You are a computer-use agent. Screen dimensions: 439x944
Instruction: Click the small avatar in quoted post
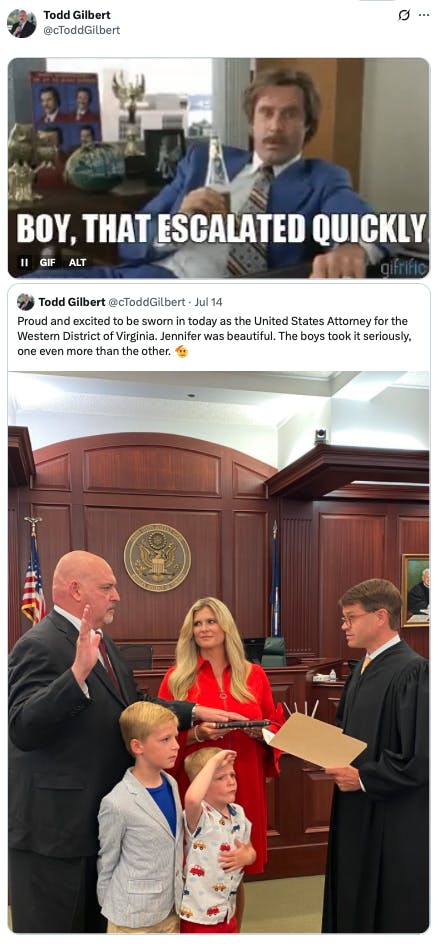pos(25,302)
